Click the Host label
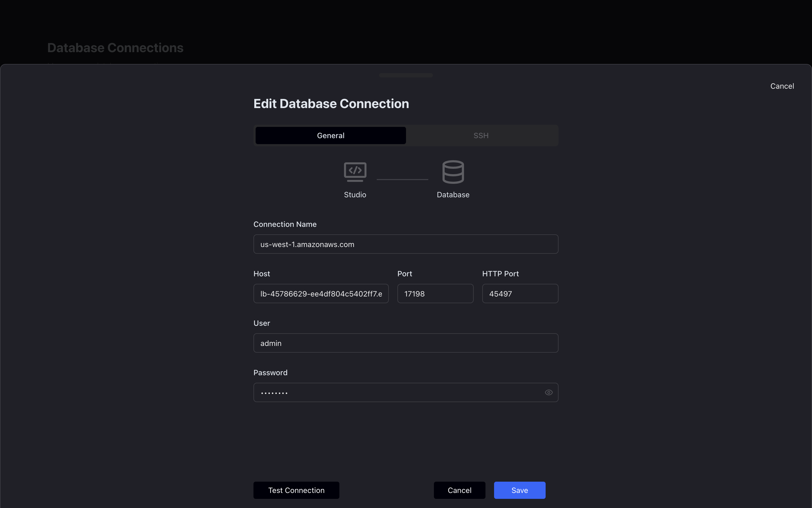The width and height of the screenshot is (812, 508). (x=261, y=274)
